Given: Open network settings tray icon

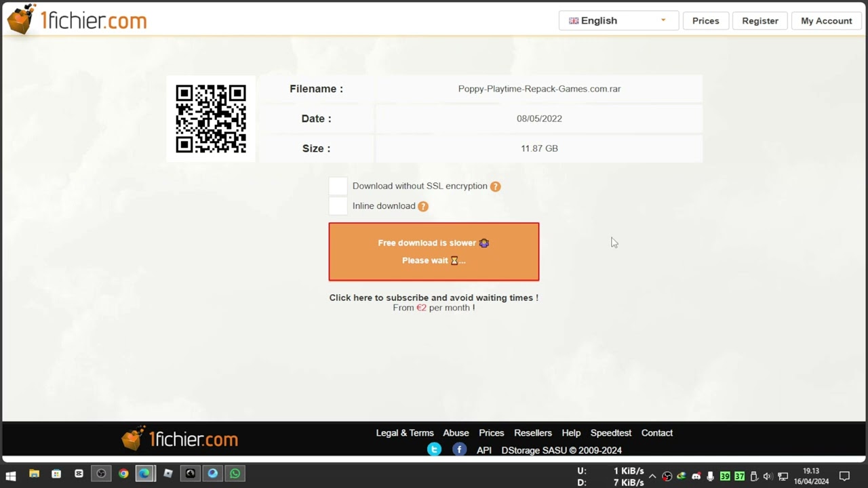Looking at the screenshot, I should click(783, 476).
